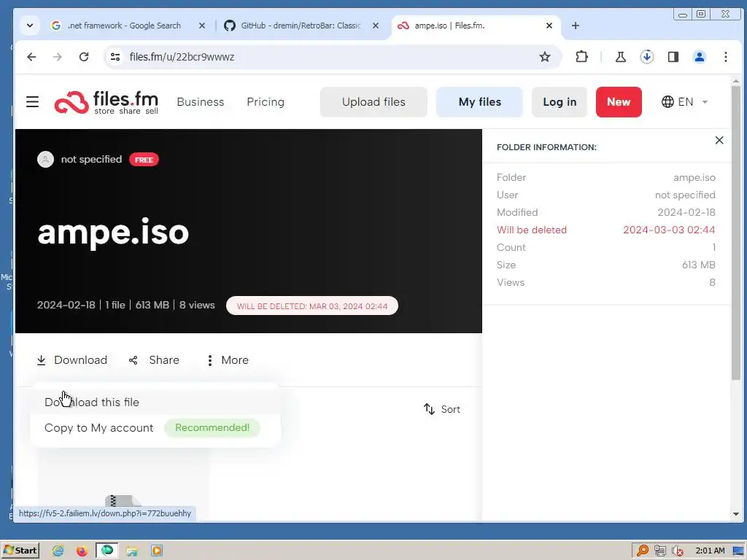This screenshot has height=560, width=747.
Task: Click the Share button
Action: [x=154, y=360]
